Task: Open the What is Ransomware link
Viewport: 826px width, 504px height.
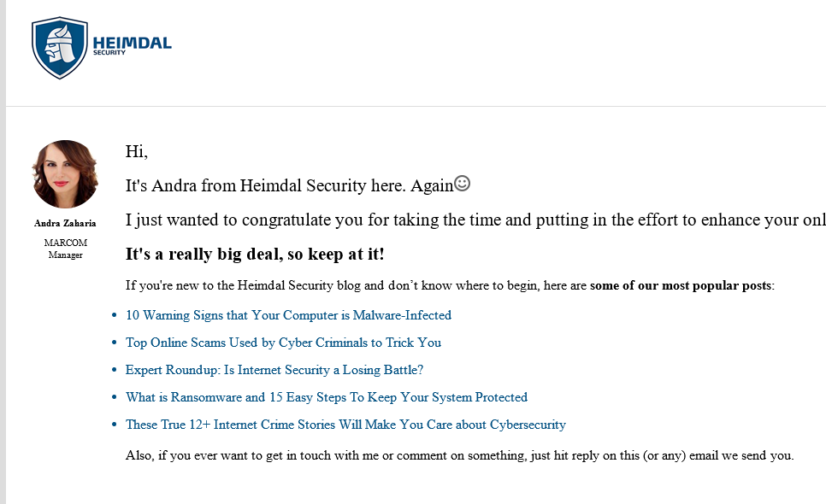Action: tap(327, 397)
